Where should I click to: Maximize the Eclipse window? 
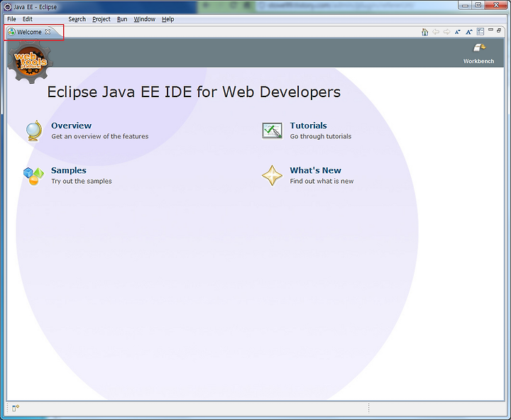click(x=478, y=5)
